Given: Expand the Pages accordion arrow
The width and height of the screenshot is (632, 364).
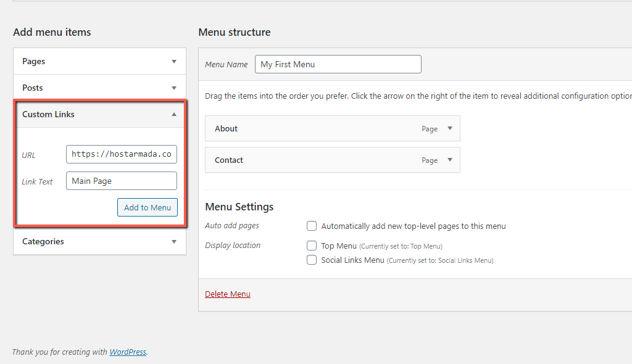Looking at the screenshot, I should click(x=173, y=62).
